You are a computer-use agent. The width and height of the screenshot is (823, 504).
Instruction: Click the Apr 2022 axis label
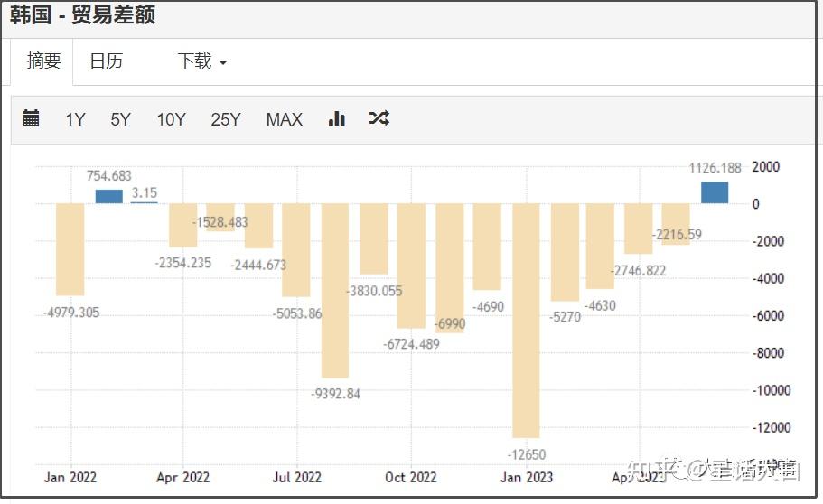pos(183,477)
